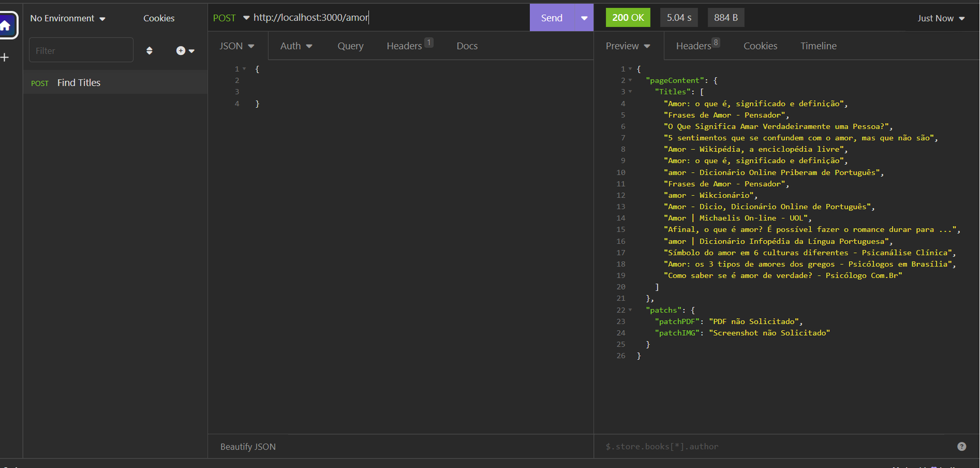Click the closing brace on request line 4
The width and height of the screenshot is (980, 468).
tap(257, 104)
